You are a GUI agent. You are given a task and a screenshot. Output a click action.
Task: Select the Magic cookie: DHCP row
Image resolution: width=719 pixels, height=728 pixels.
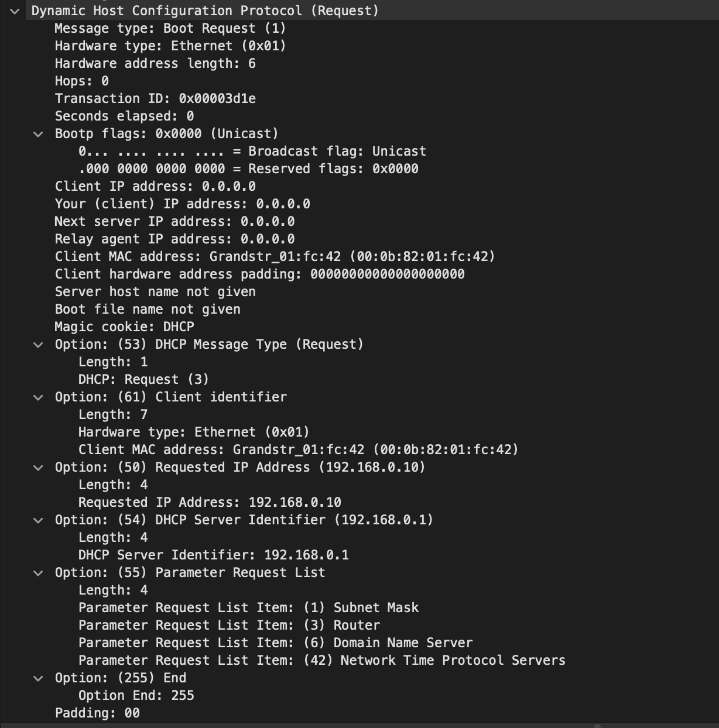coord(124,327)
